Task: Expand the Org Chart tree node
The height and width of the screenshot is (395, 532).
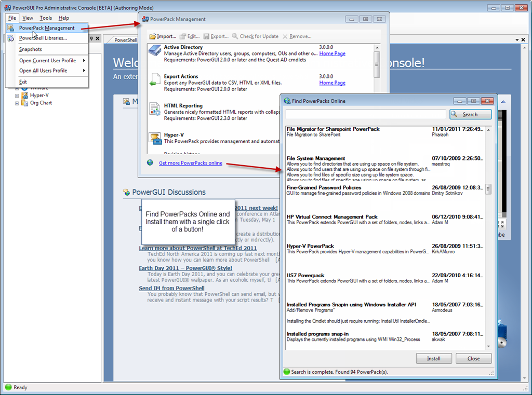Action: click(x=17, y=103)
